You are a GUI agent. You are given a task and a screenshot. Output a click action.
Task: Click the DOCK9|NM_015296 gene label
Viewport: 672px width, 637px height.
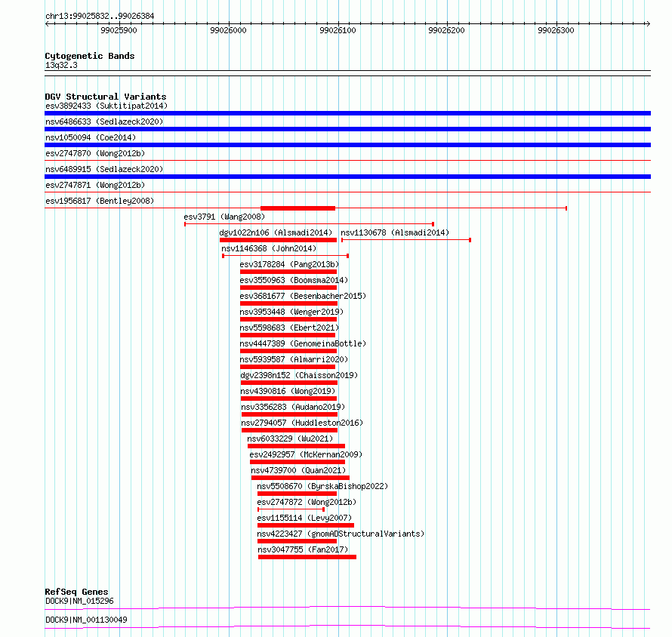79,601
